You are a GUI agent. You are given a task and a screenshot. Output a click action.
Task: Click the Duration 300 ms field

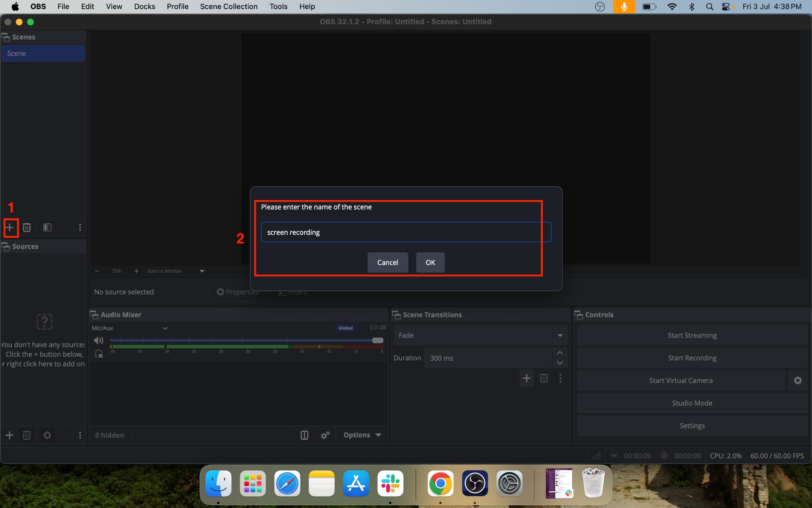pos(488,358)
